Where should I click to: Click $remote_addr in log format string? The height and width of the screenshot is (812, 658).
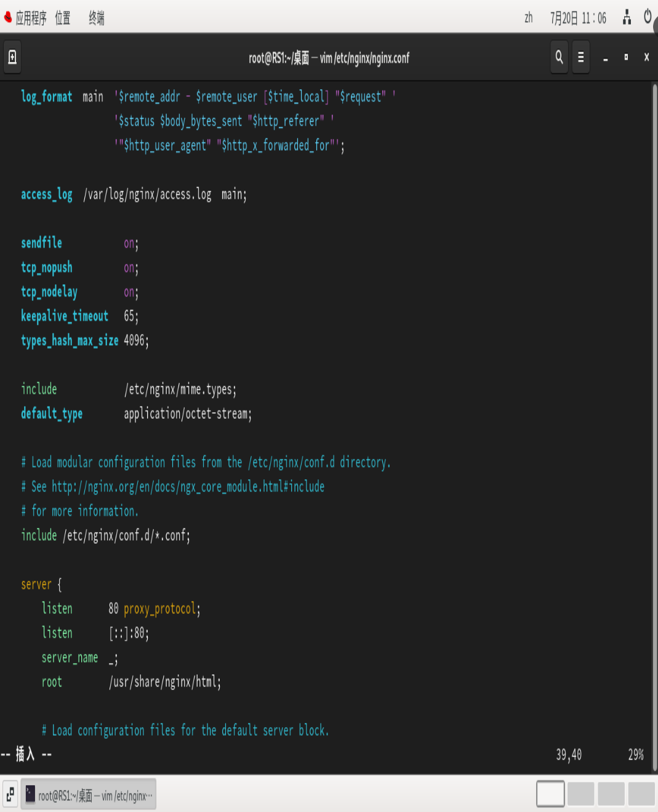click(x=150, y=97)
